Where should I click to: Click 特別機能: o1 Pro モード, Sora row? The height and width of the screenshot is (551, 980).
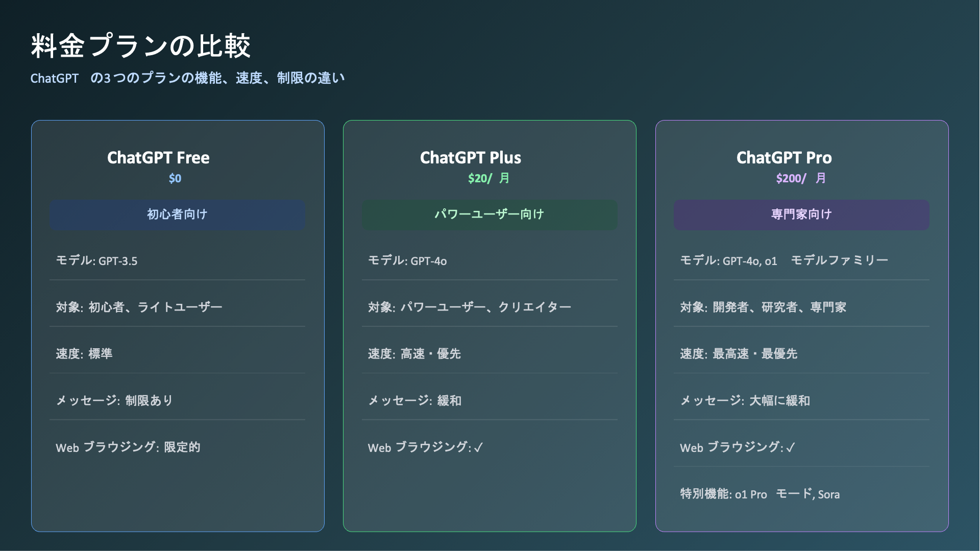click(801, 494)
